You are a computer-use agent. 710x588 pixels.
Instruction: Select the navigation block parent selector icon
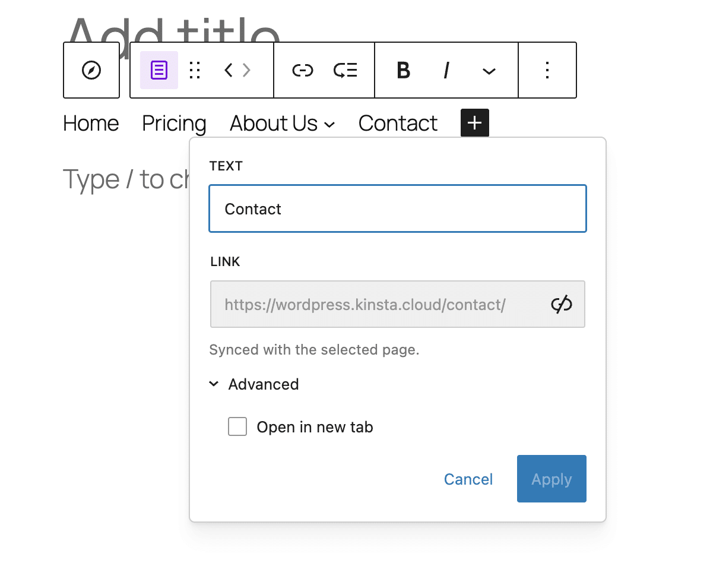click(x=91, y=69)
